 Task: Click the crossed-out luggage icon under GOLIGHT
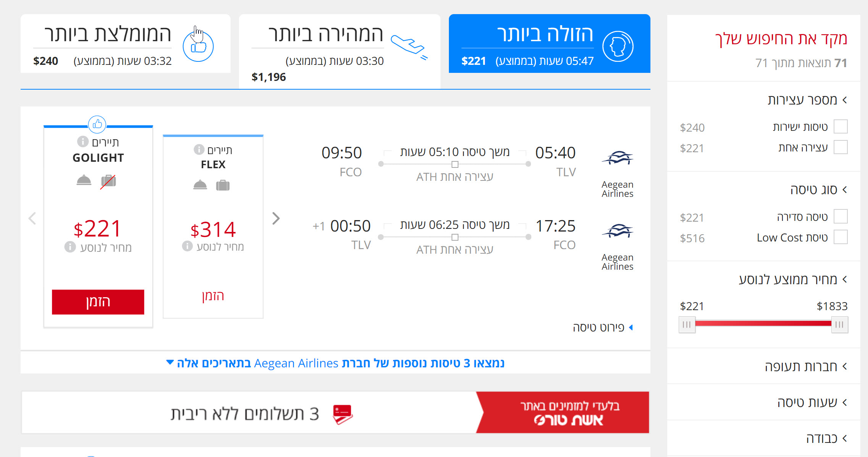[x=108, y=181]
